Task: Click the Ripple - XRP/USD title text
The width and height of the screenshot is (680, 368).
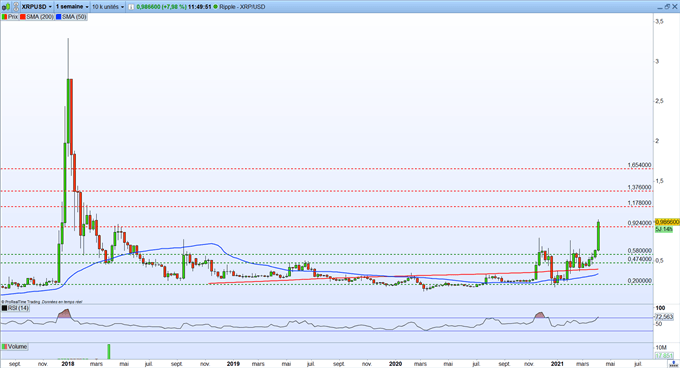Action: coord(242,7)
